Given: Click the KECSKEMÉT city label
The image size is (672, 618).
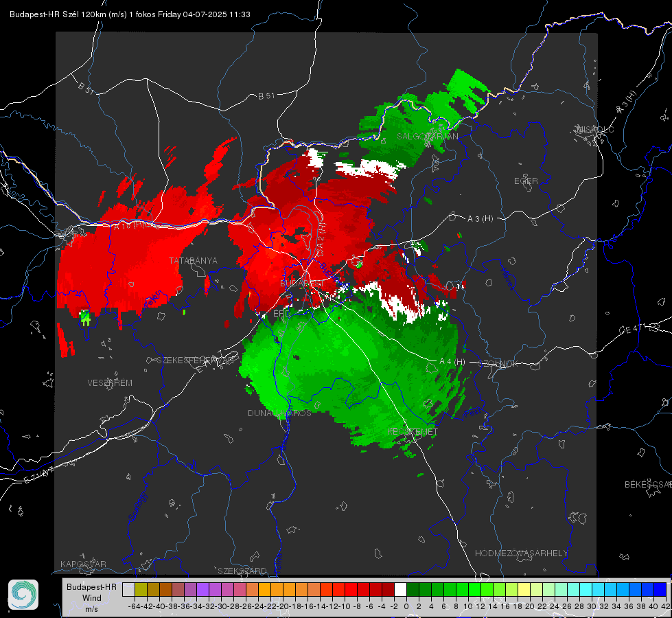Looking at the screenshot, I should [x=413, y=432].
